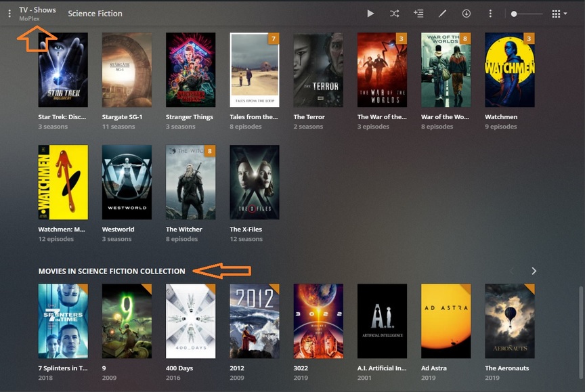Click the Stargate SG-1 title link
Image resolution: width=585 pixels, height=392 pixels.
coord(122,116)
